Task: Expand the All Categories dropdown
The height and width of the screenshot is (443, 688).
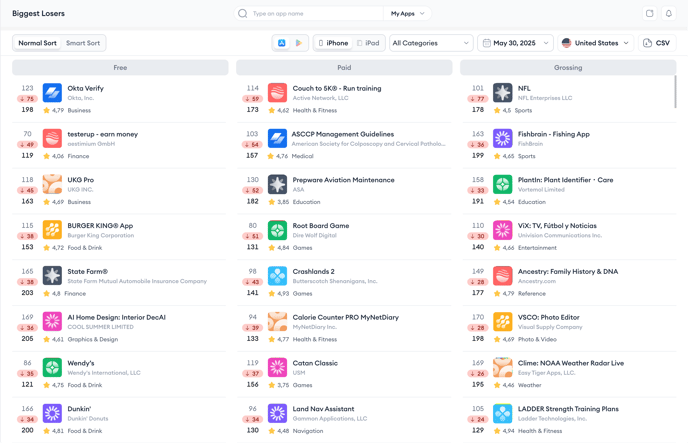Action: (x=431, y=43)
